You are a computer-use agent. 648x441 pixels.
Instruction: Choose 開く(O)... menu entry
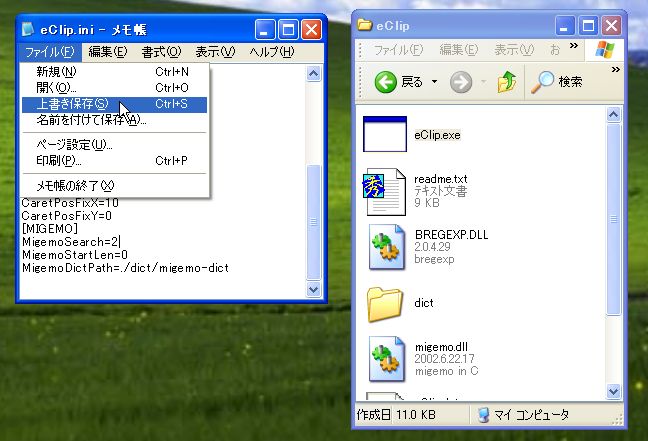pos(114,88)
